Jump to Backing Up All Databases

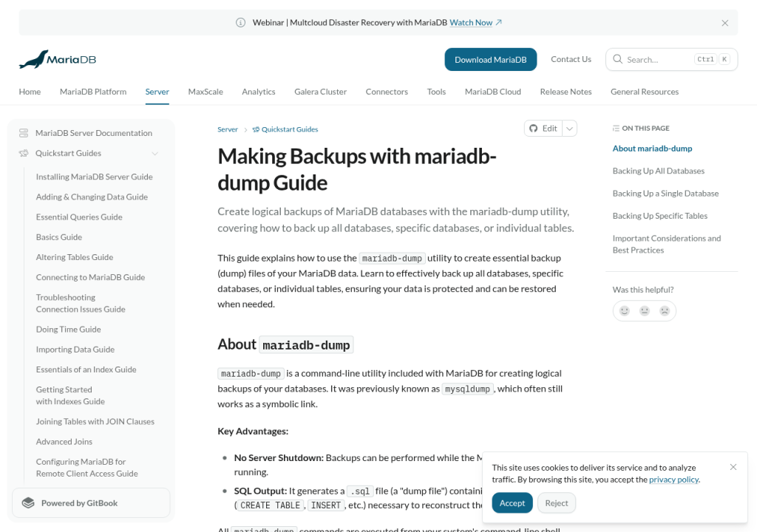(659, 171)
